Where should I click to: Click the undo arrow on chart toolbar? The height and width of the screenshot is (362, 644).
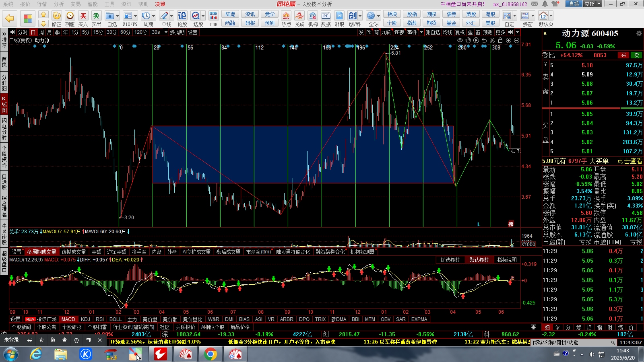pyautogui.click(x=484, y=40)
